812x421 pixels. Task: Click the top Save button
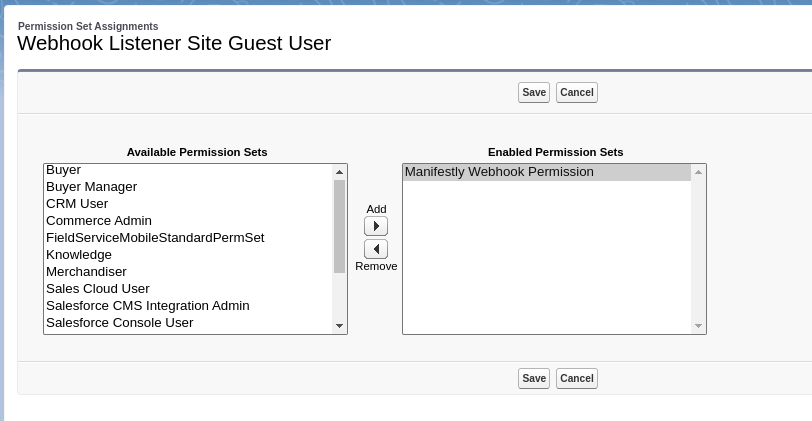534,93
